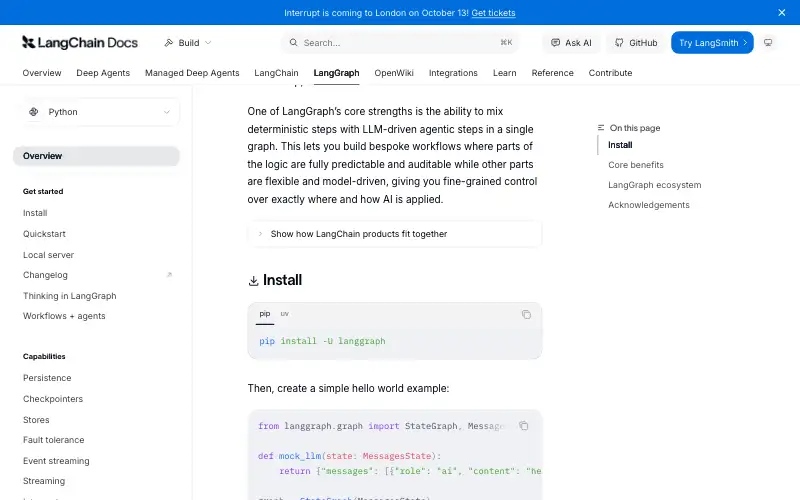Open the Ask AI assistant
Screen dimensions: 800x500
[x=571, y=43]
